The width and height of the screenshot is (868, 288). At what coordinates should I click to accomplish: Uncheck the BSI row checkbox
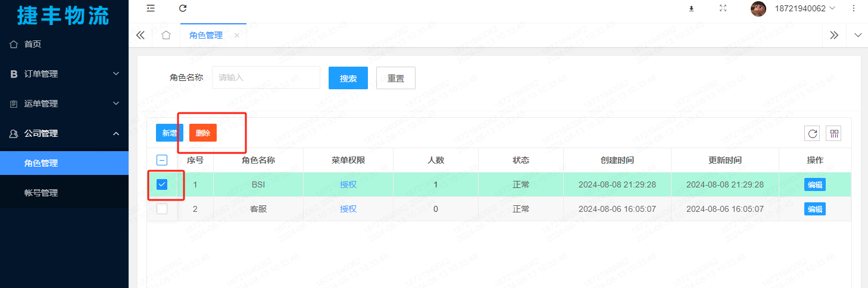(x=162, y=184)
